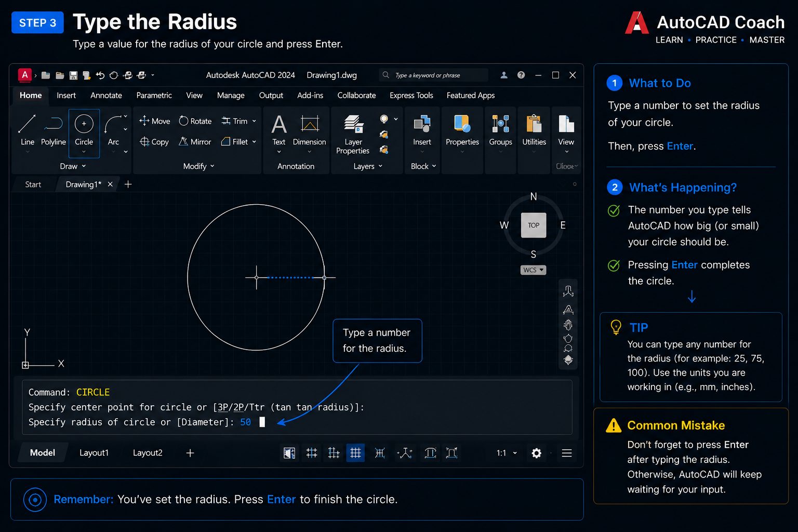Switch to the Home ribbon tab
The image size is (798, 532).
coord(31,96)
